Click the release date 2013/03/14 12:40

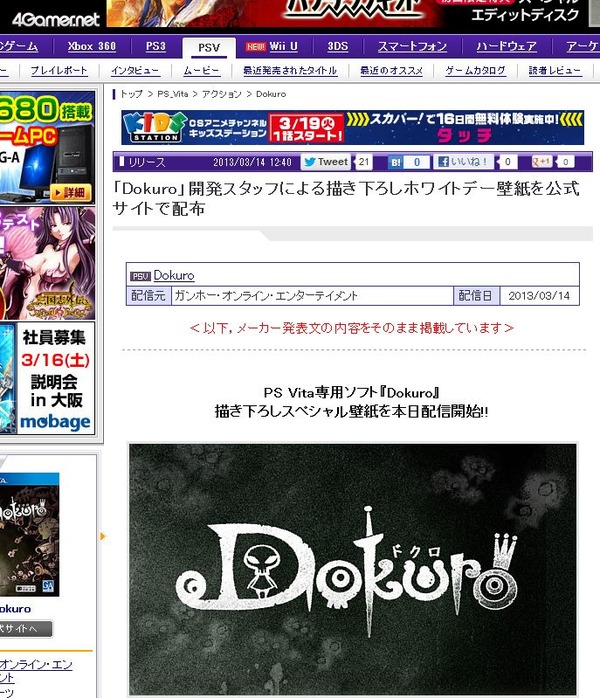click(252, 162)
